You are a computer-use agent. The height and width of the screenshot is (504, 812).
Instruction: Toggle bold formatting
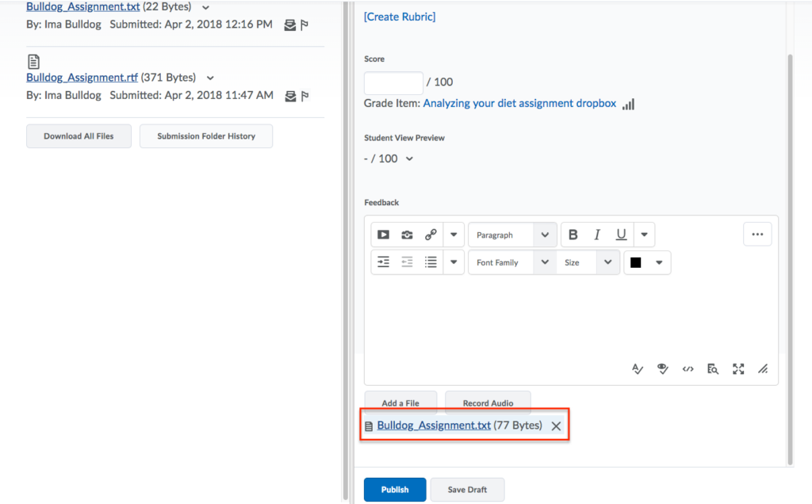pos(573,235)
